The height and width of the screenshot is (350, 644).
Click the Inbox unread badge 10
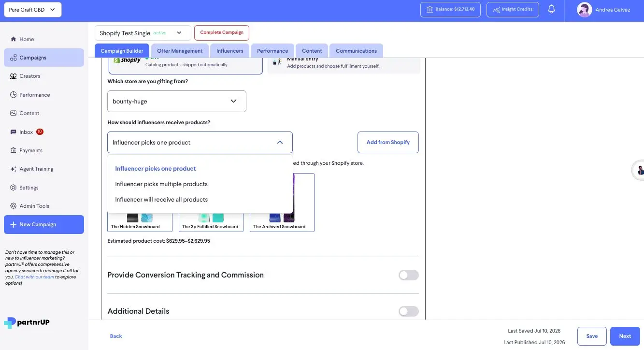[40, 131]
